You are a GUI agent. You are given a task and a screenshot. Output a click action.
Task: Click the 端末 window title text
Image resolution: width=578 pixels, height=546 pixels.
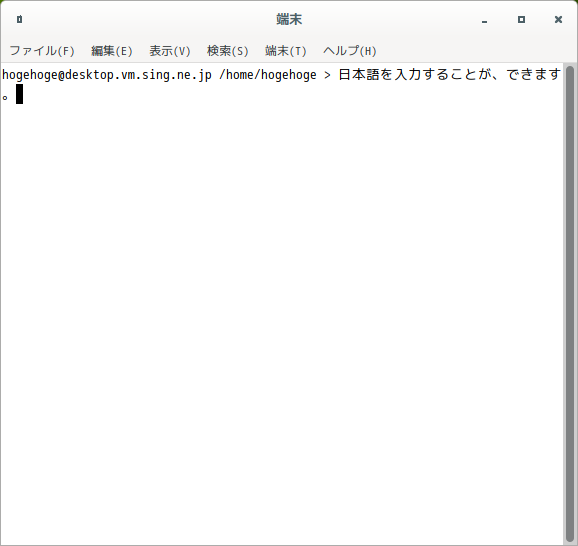[289, 19]
